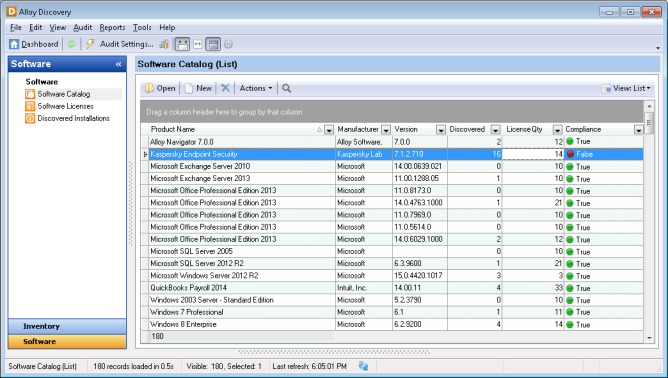
Task: Open the Dashboard home icon
Action: click(14, 44)
